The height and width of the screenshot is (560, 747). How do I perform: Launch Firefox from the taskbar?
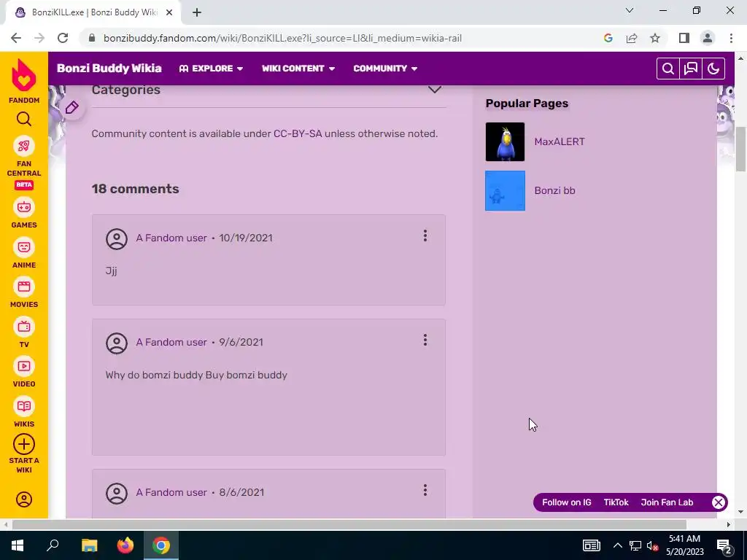[x=125, y=545]
